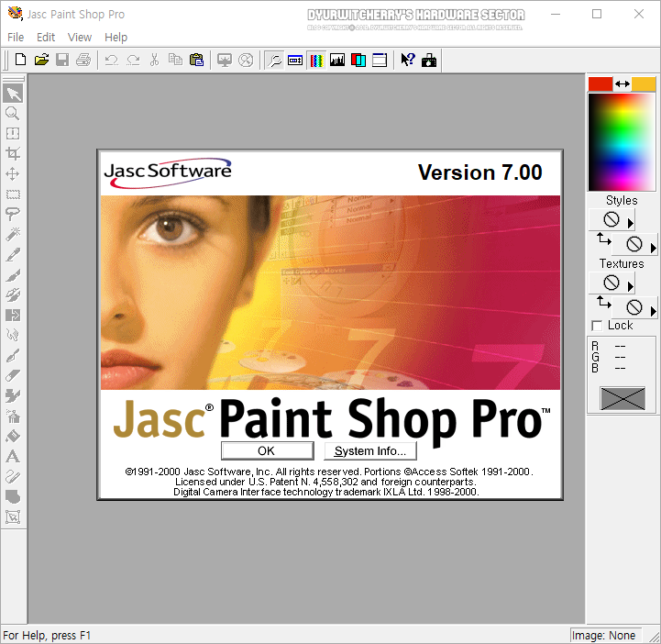This screenshot has width=661, height=644.
Task: Click the Print icon in toolbar
Action: pyautogui.click(x=83, y=60)
